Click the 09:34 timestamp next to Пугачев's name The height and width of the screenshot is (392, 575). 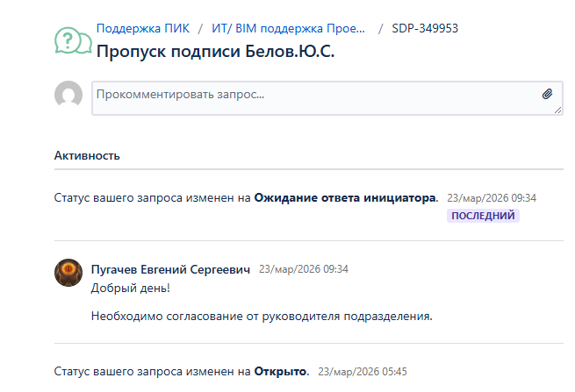pyautogui.click(x=303, y=269)
